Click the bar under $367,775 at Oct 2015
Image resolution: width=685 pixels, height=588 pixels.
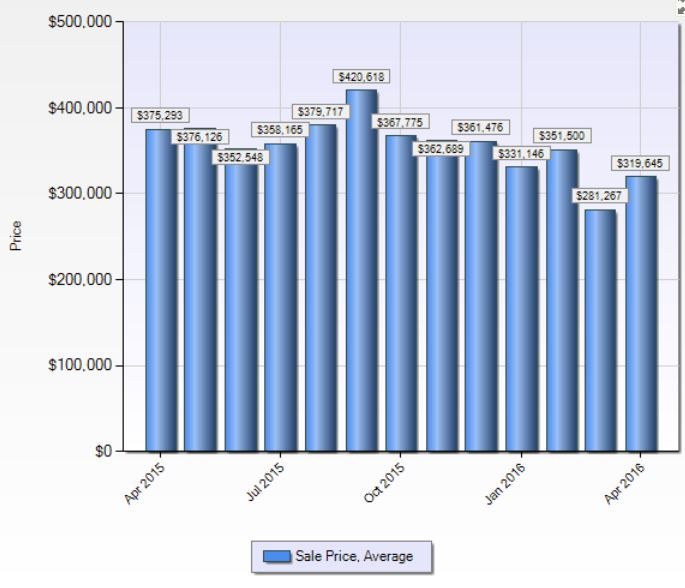(401, 293)
